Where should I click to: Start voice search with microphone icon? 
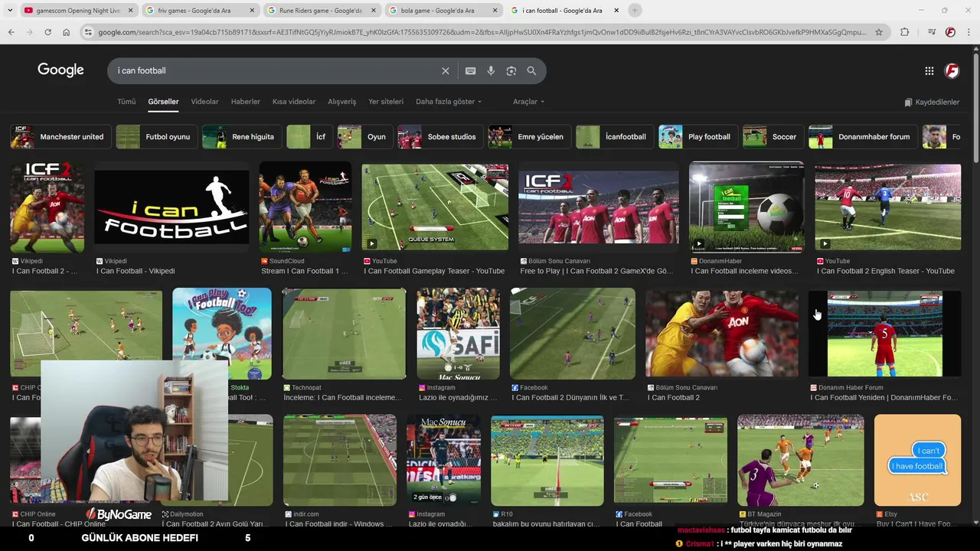click(491, 70)
